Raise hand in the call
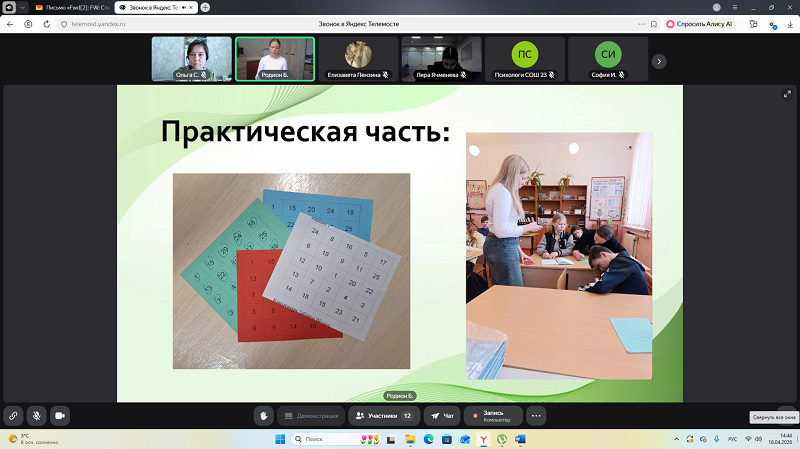The image size is (800, 449). coord(264,416)
